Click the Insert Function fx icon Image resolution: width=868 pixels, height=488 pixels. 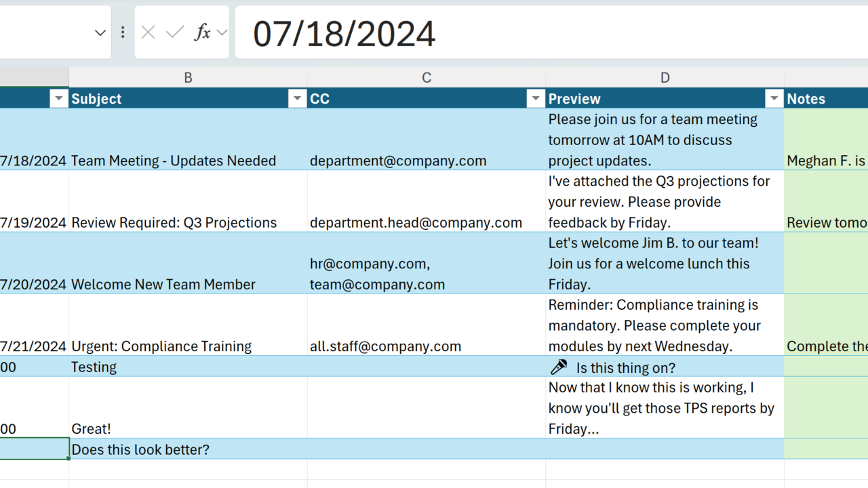click(201, 33)
